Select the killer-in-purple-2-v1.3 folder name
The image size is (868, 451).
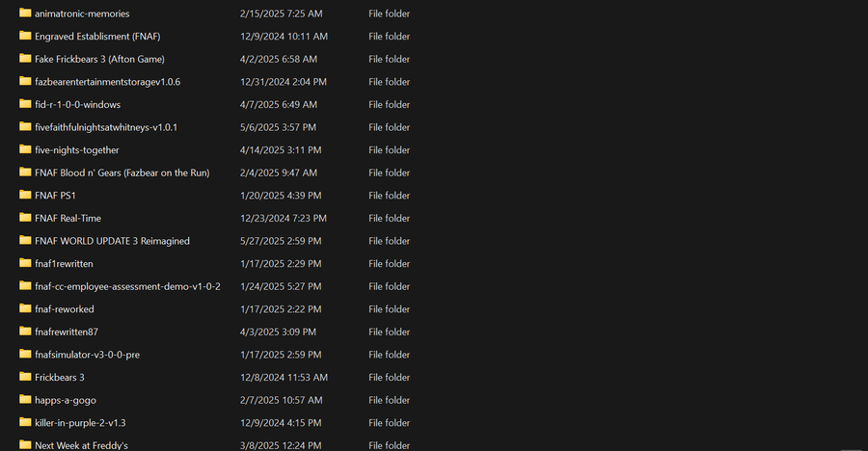pyautogui.click(x=80, y=423)
